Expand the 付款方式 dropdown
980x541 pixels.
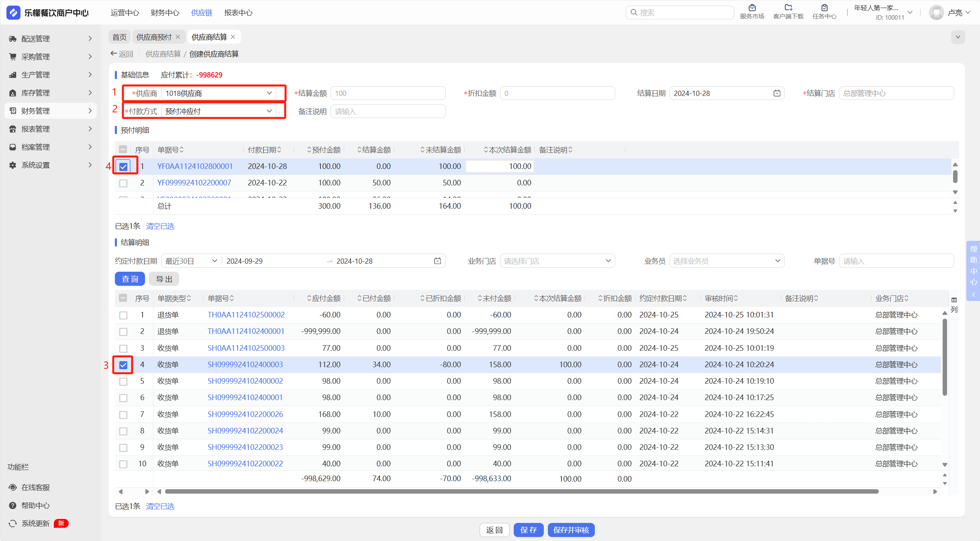point(218,111)
